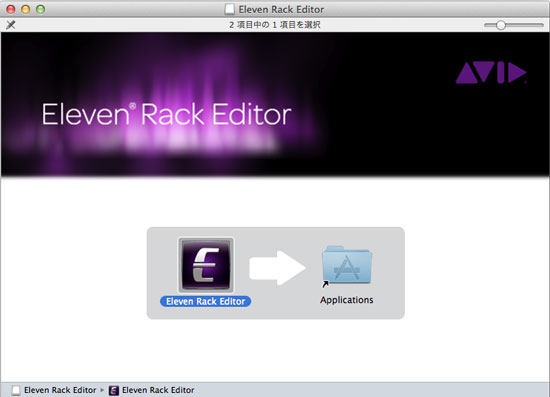Select Eleven Rack Editor volume in path bar
The image size is (550, 397).
click(x=60, y=390)
